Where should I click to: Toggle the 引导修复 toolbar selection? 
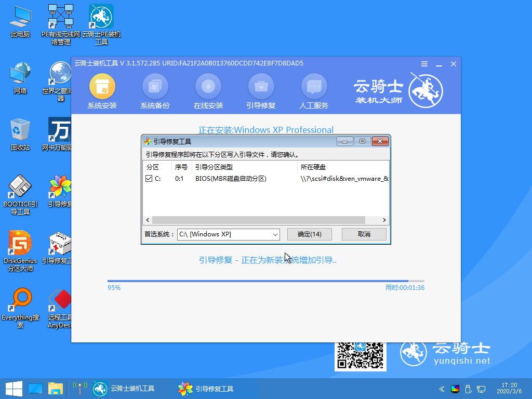(x=261, y=91)
